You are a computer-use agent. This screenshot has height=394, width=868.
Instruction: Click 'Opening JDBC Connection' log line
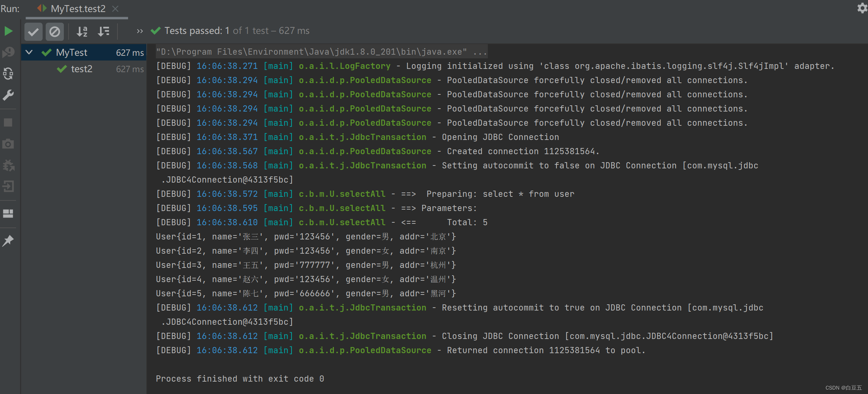click(x=358, y=137)
